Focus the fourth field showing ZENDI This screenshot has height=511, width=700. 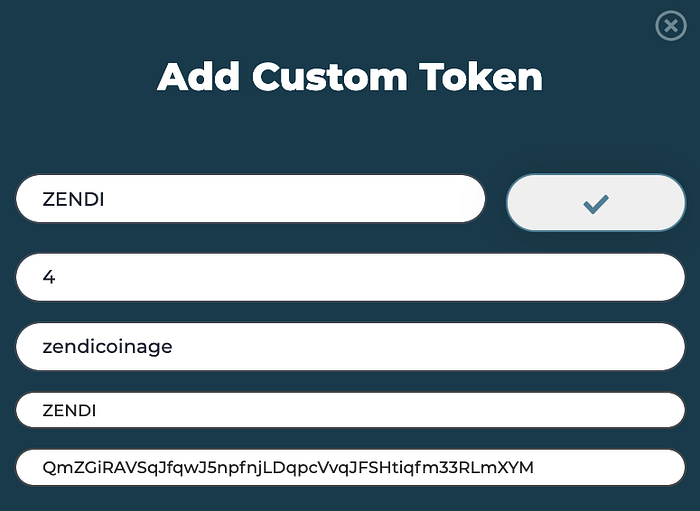click(350, 409)
